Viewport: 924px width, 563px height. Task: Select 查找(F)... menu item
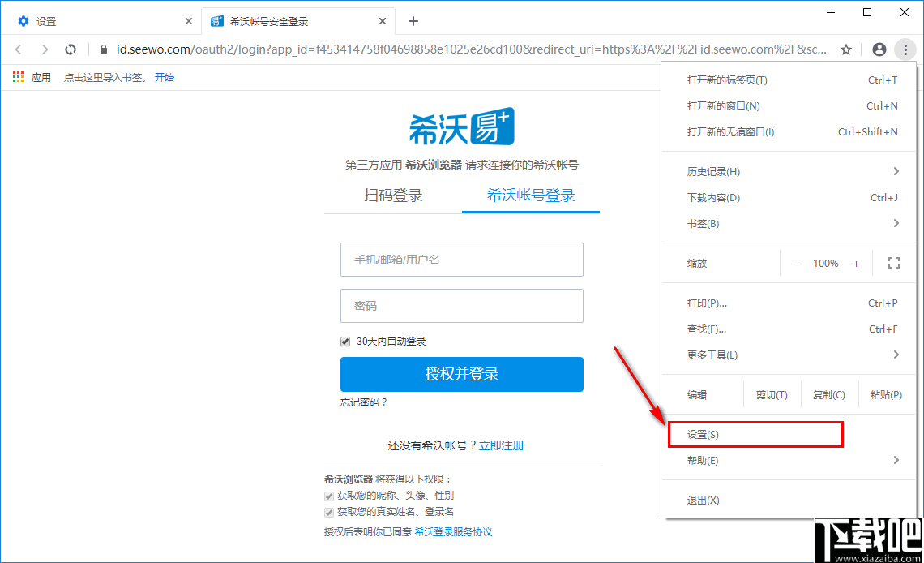789,329
